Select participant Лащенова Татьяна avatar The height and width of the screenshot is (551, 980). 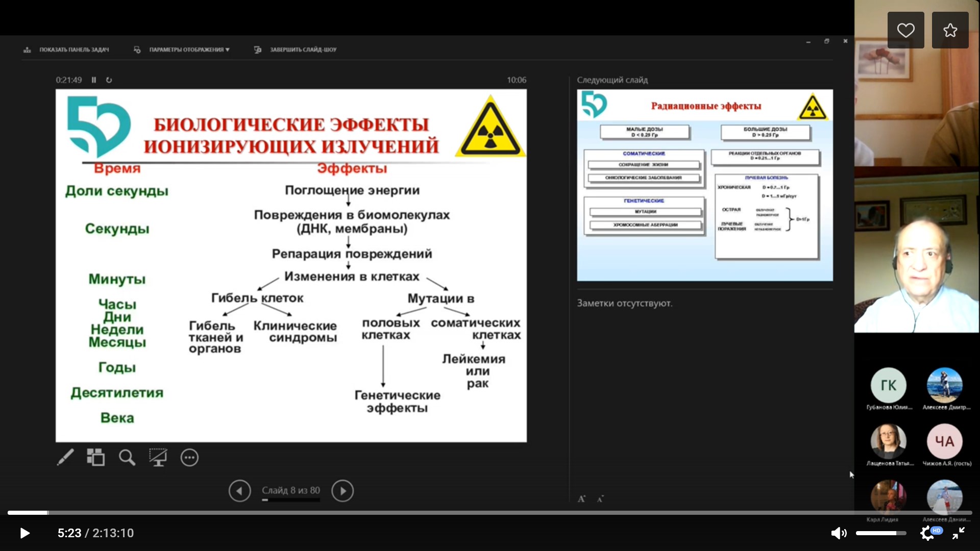tap(888, 441)
